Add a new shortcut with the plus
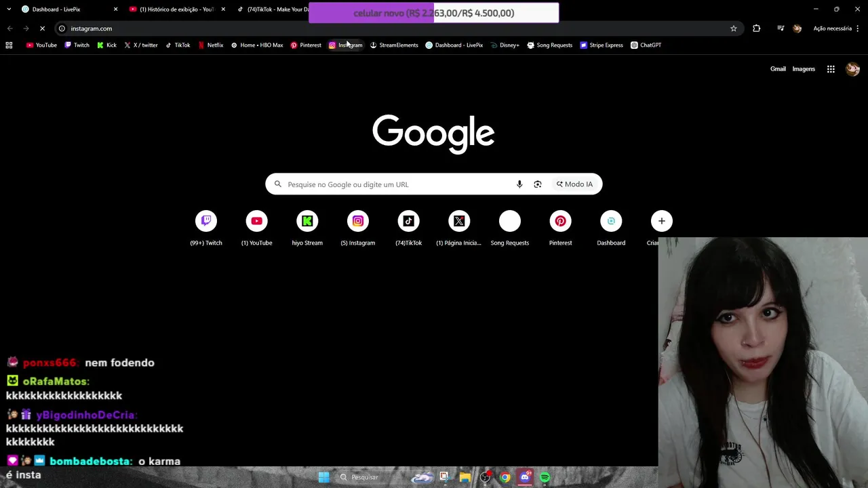Image resolution: width=868 pixels, height=488 pixels. 662,221
